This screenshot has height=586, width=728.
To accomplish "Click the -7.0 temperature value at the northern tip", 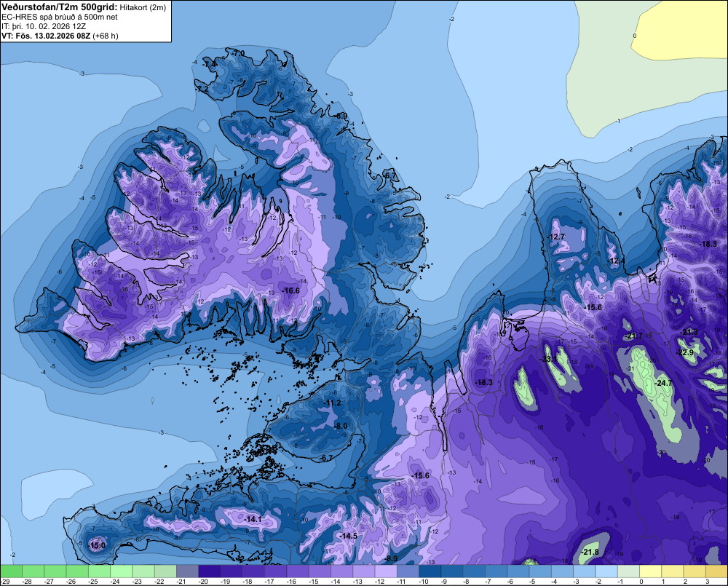I will pyautogui.click(x=238, y=53).
